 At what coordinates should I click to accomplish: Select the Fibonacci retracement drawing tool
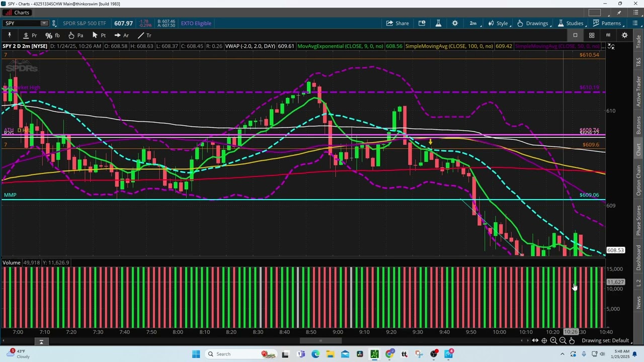tap(52, 35)
